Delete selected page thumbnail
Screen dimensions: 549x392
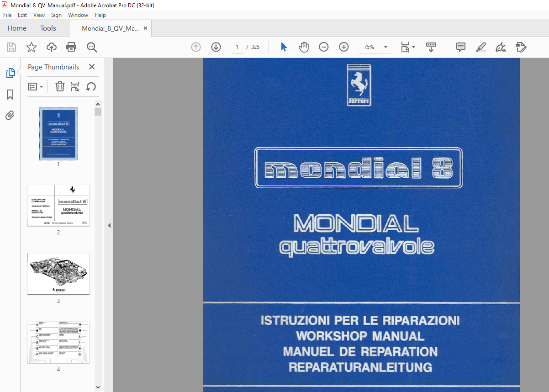tap(60, 86)
